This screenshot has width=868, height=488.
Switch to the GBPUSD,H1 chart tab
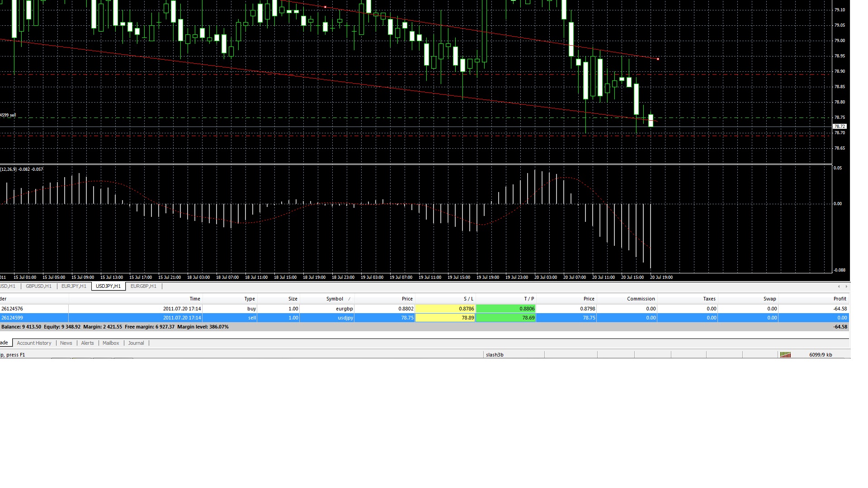tap(38, 286)
